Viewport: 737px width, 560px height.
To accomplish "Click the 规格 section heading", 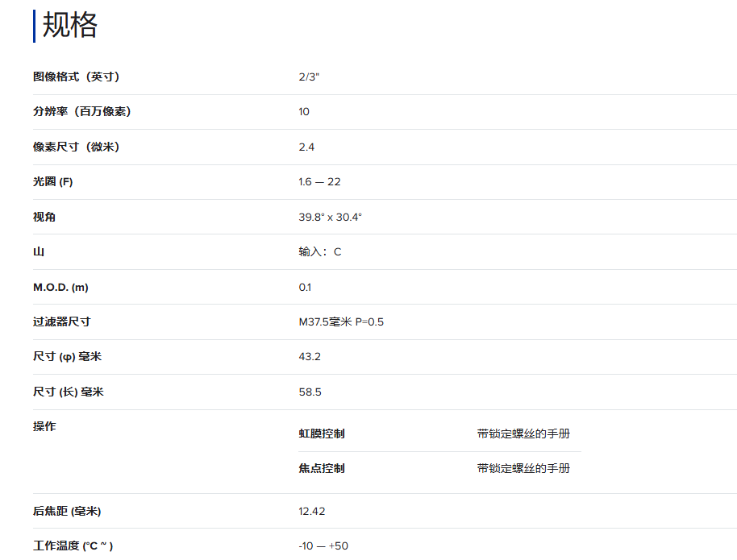I will click(x=69, y=25).
